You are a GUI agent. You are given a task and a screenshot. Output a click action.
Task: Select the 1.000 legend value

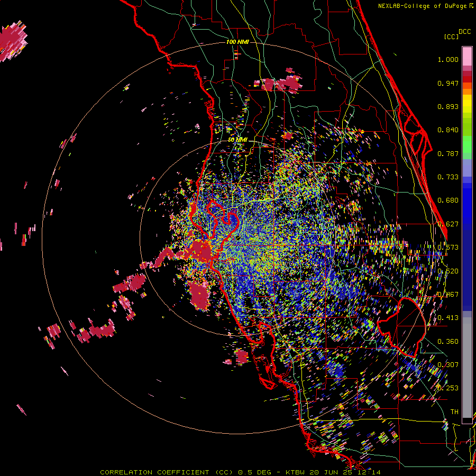[x=448, y=59]
